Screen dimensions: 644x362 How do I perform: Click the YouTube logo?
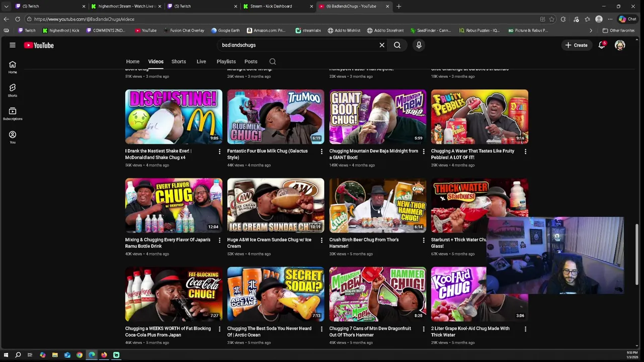39,45
